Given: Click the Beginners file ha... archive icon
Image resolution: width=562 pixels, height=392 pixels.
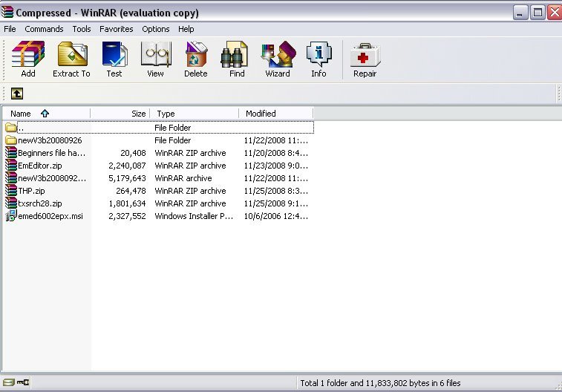Looking at the screenshot, I should 11,153.
